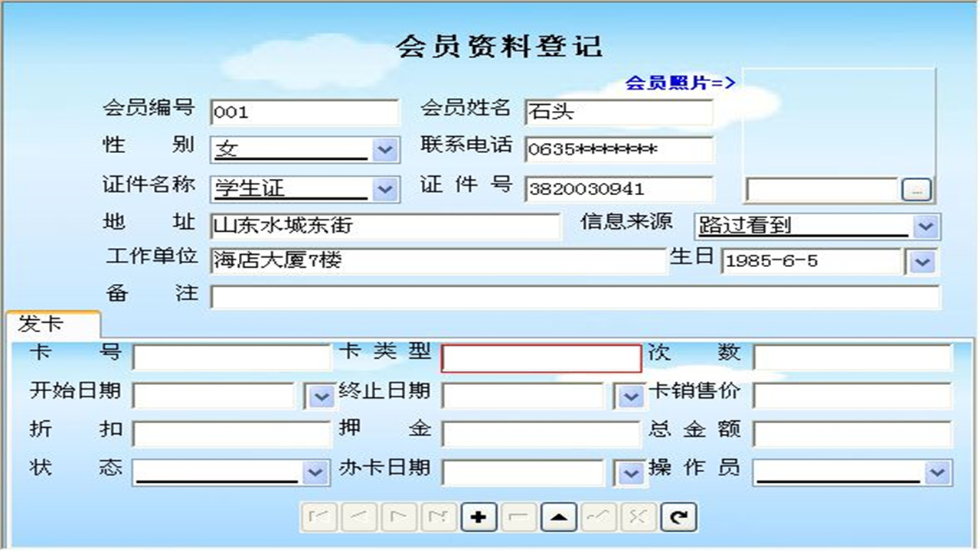Go to the previous record

[x=361, y=517]
